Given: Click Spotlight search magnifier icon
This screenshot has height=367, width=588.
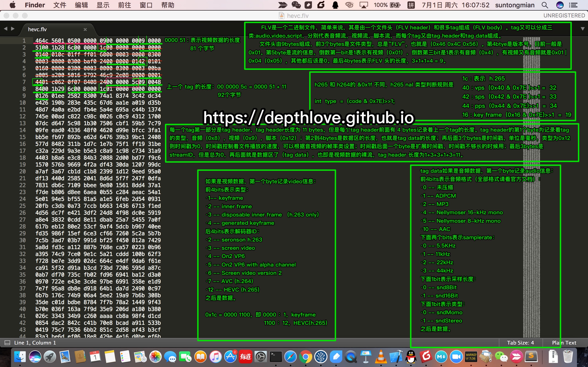Looking at the screenshot, I should click(x=545, y=5).
